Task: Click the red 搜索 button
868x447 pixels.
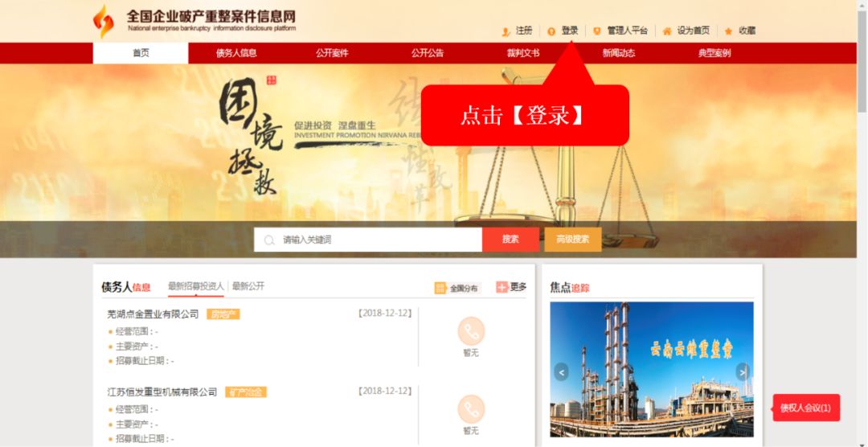Action: [x=510, y=240]
